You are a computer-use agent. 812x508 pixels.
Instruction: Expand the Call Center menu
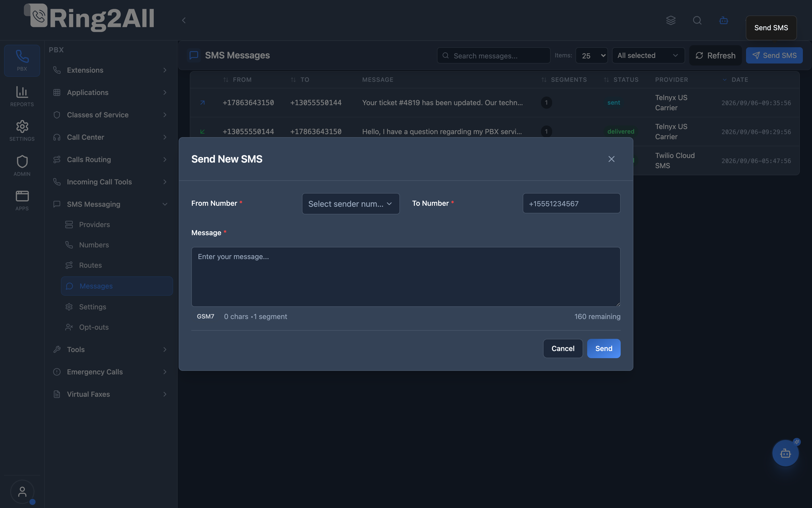110,137
